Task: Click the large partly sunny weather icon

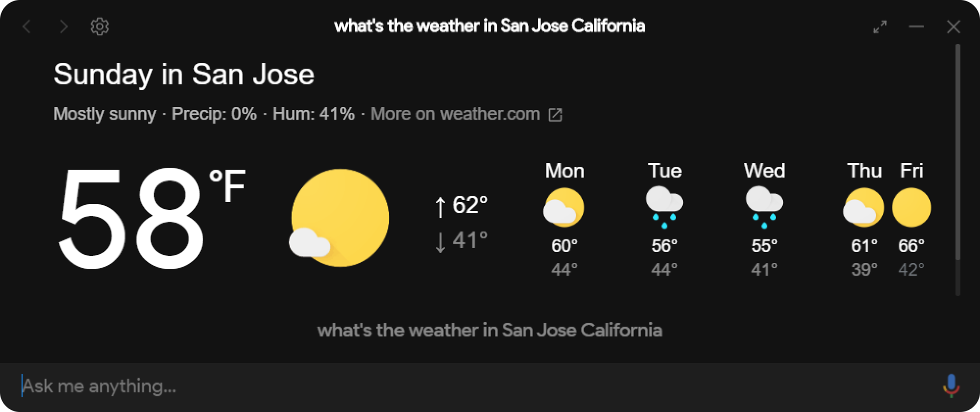Action: click(339, 218)
